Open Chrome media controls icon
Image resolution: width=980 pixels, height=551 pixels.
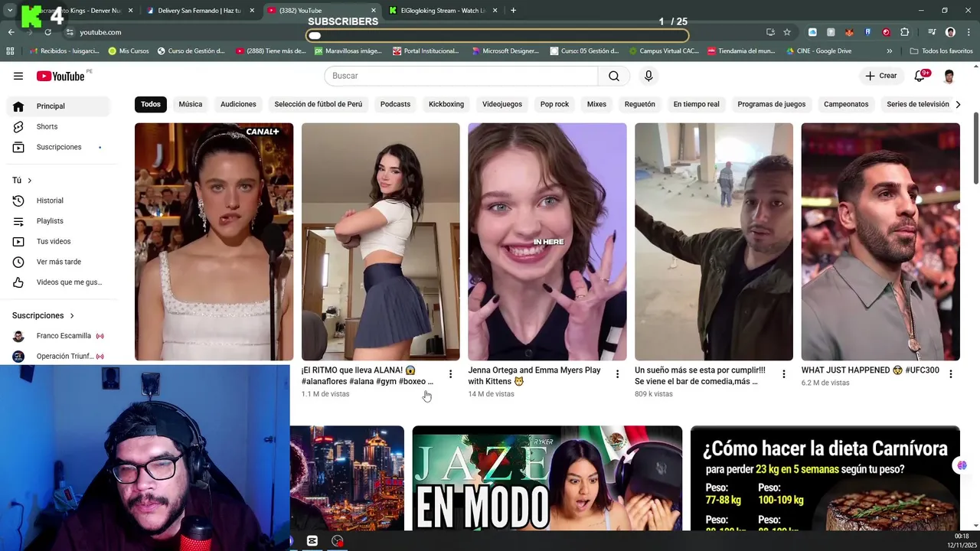click(932, 32)
